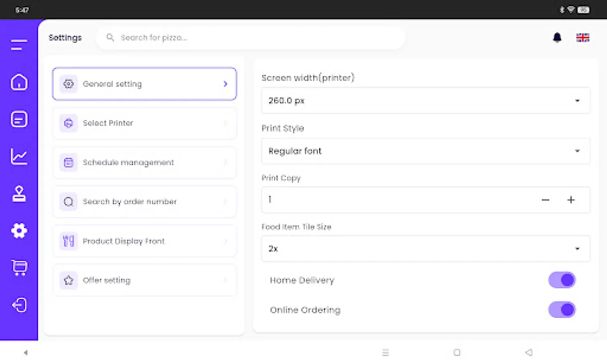
Task: Open the shopping cart sidebar icon
Action: click(x=19, y=267)
